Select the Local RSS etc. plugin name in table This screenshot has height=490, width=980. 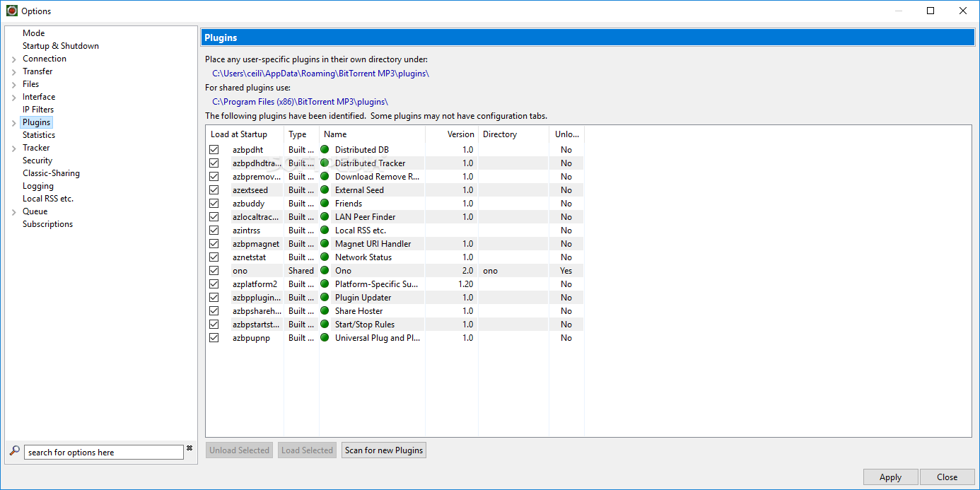coord(361,231)
